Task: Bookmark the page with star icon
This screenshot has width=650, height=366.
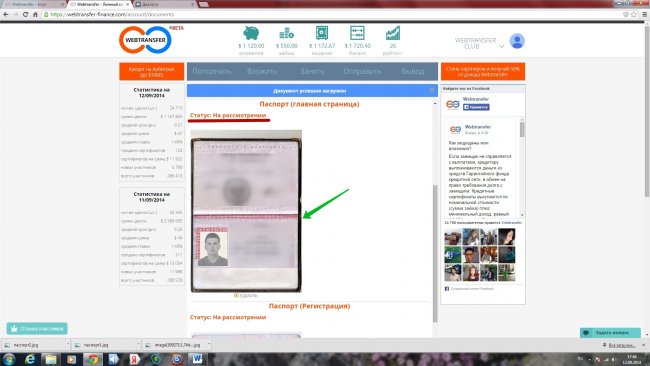Action: (634, 14)
